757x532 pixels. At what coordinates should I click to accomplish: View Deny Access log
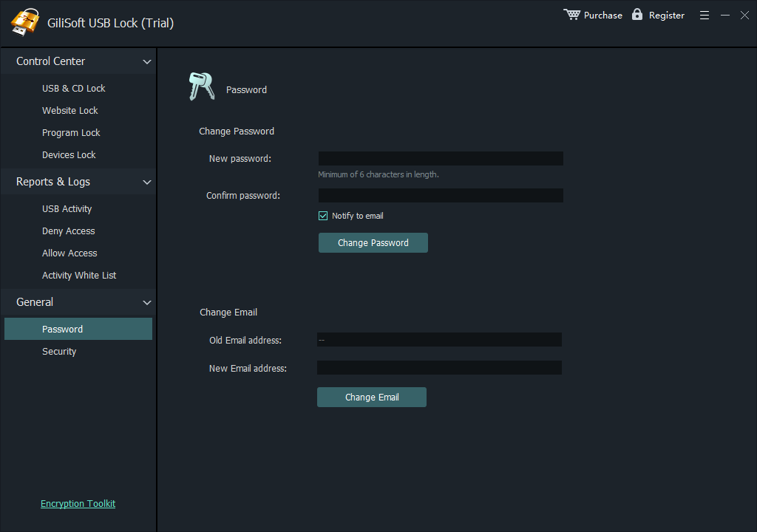(x=69, y=231)
